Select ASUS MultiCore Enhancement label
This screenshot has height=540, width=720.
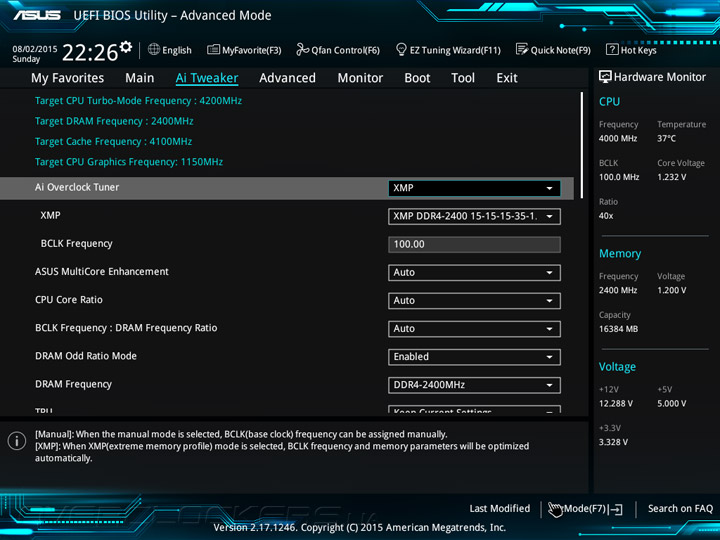(x=101, y=272)
